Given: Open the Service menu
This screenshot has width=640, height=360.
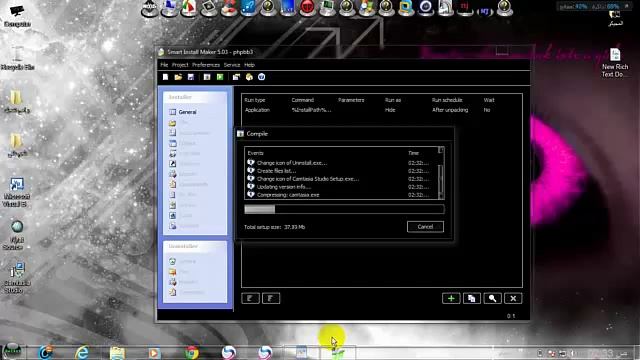Looking at the screenshot, I should coord(232,65).
